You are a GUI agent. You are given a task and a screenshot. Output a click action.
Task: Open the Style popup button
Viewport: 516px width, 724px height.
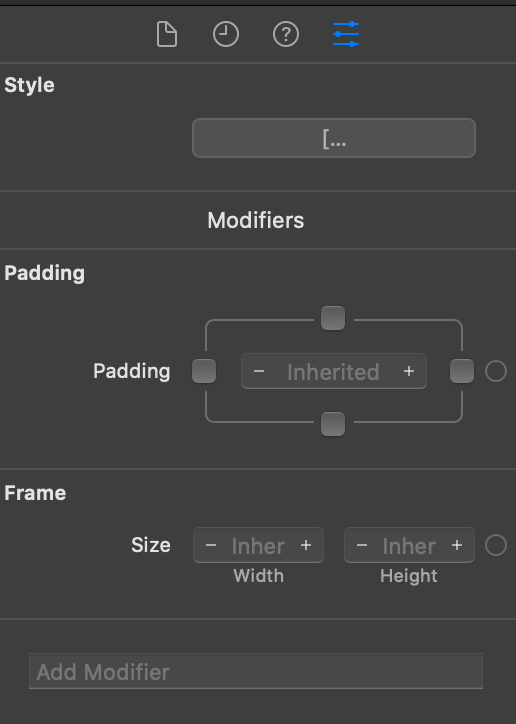334,138
